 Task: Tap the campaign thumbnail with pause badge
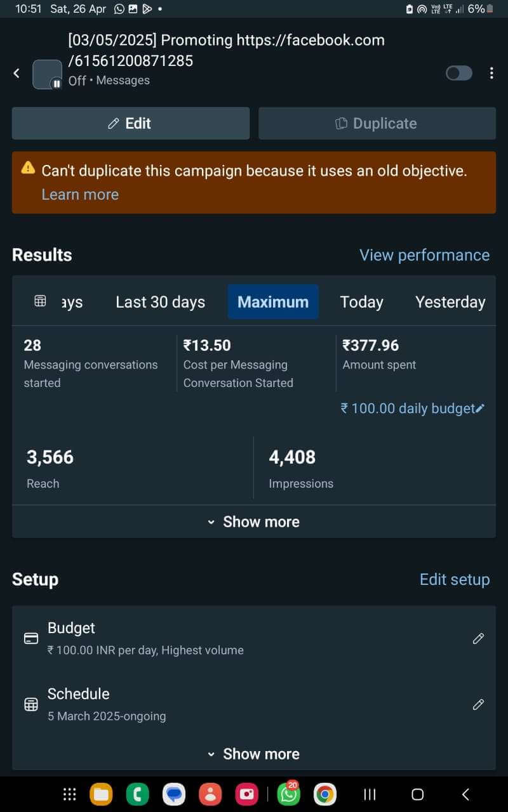(48, 74)
